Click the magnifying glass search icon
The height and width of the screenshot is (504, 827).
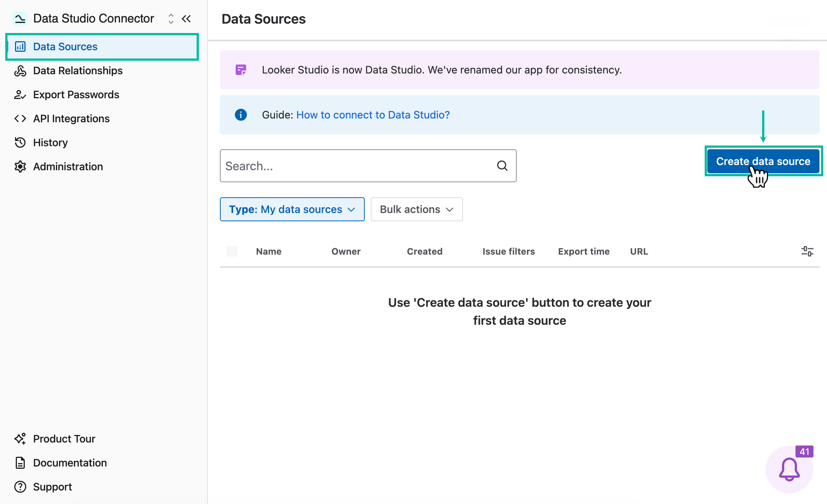click(x=502, y=166)
